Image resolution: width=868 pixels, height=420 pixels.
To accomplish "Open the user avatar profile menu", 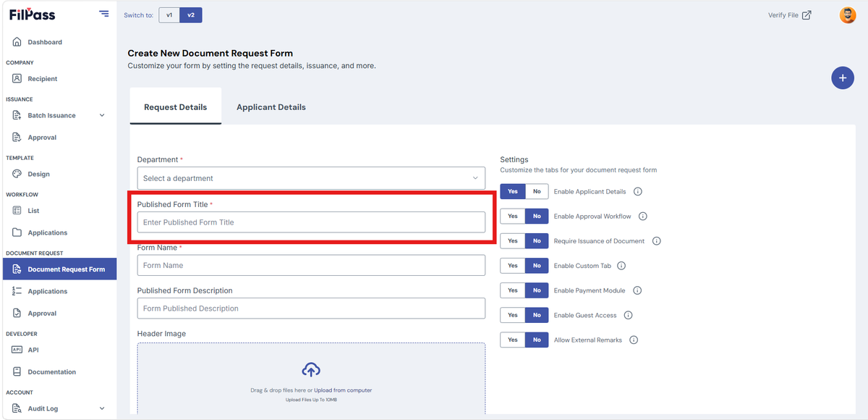I will (848, 15).
